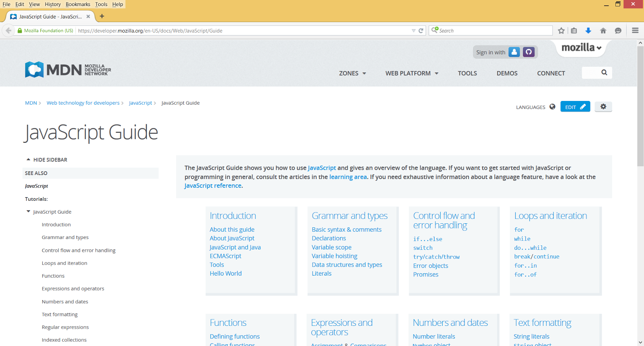This screenshot has height=346, width=644.
Task: Select Indexed collections in sidebar
Action: pyautogui.click(x=64, y=340)
